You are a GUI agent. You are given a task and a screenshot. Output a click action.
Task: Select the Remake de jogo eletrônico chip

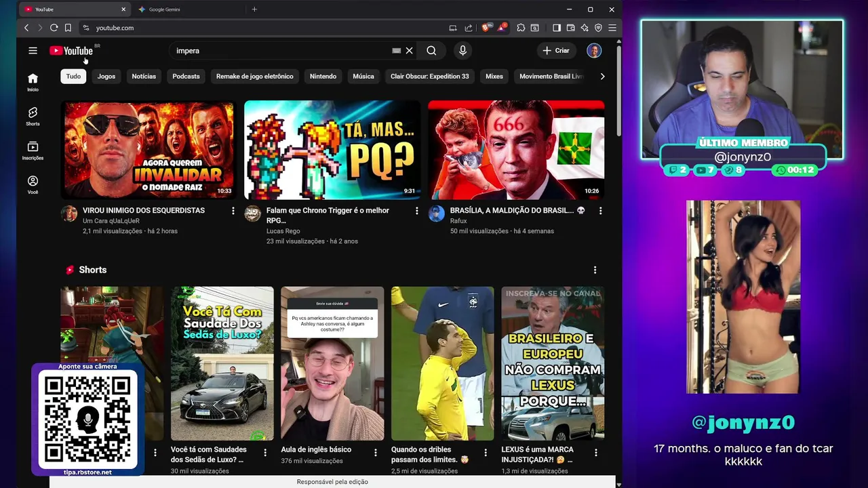(x=255, y=77)
